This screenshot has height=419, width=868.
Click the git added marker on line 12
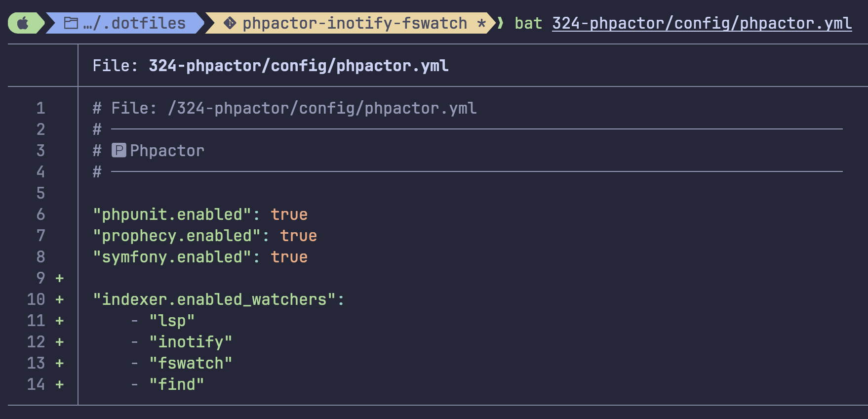point(60,342)
